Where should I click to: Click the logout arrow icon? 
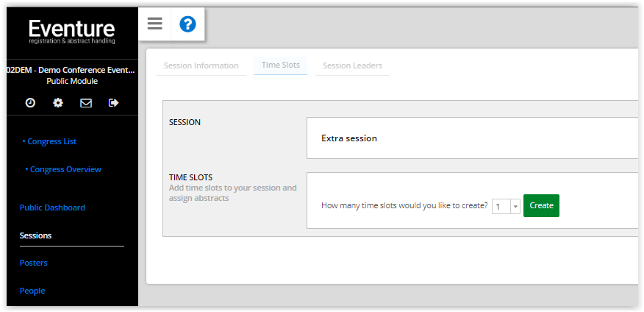pos(114,103)
